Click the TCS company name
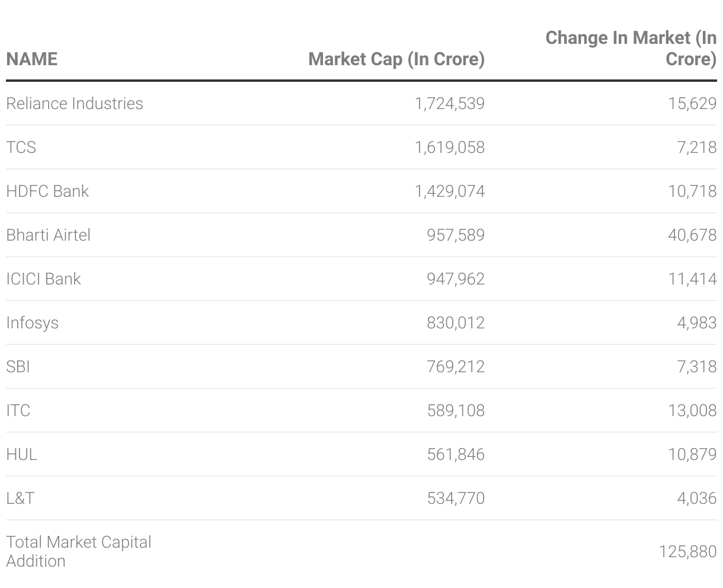 (x=21, y=148)
